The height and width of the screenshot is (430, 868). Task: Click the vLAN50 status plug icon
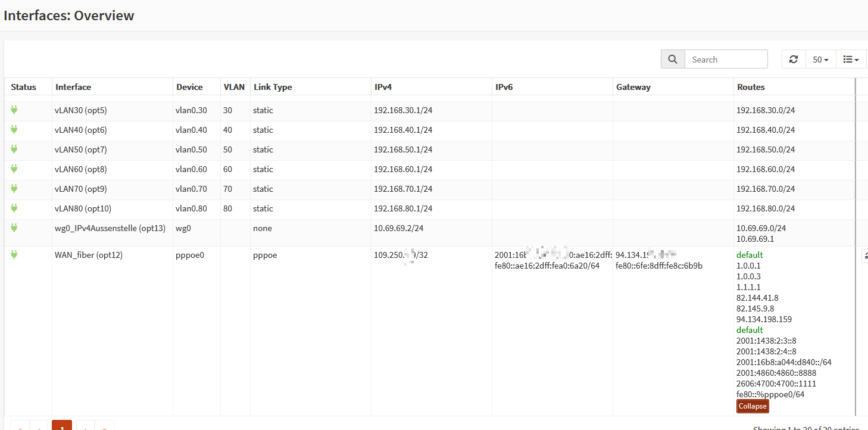14,149
